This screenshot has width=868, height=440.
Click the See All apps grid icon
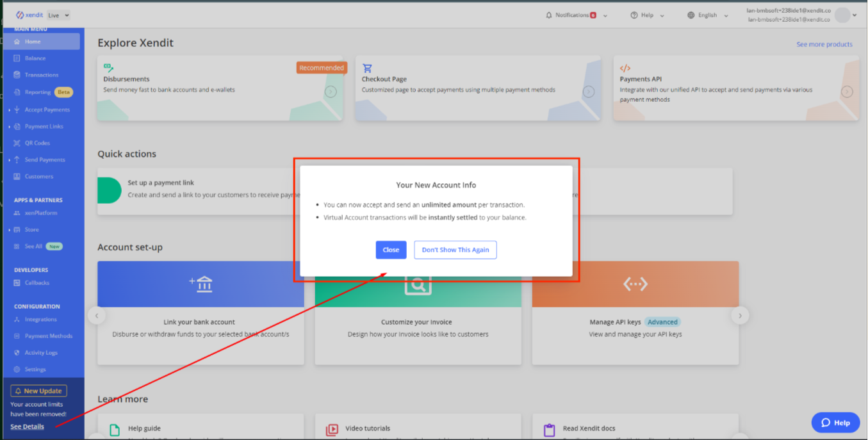[x=17, y=246]
